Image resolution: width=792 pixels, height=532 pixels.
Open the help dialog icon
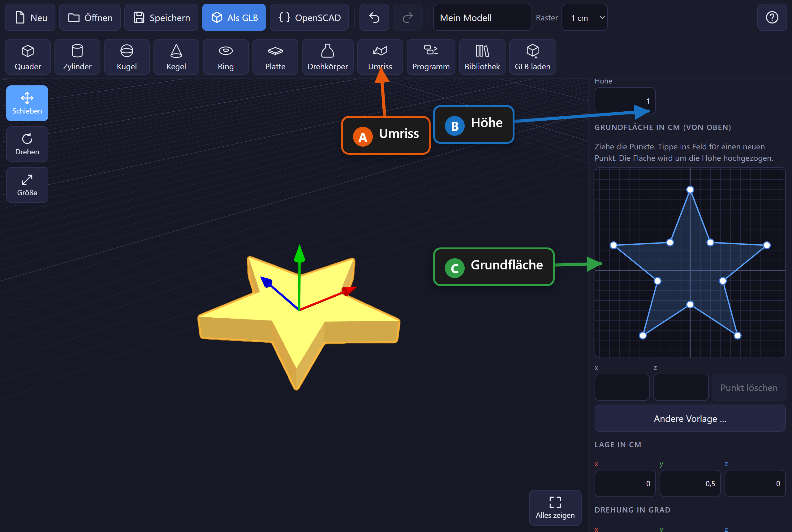click(x=772, y=17)
